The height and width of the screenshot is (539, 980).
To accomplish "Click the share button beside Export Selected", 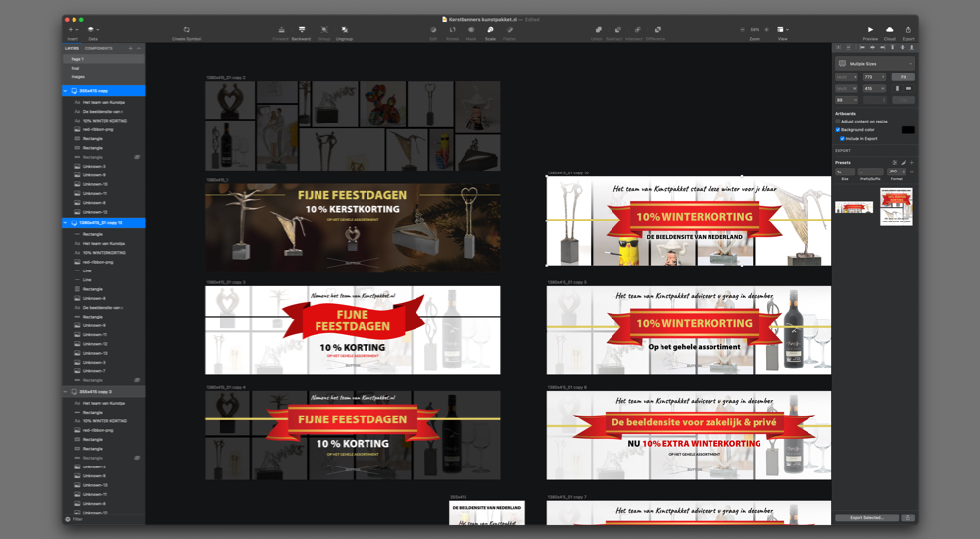I will pos(908,517).
